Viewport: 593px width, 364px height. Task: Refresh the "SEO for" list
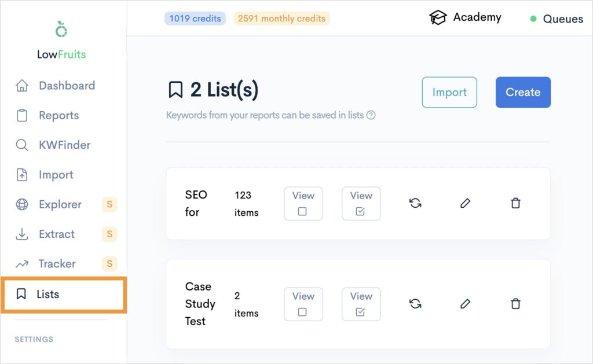pos(415,203)
